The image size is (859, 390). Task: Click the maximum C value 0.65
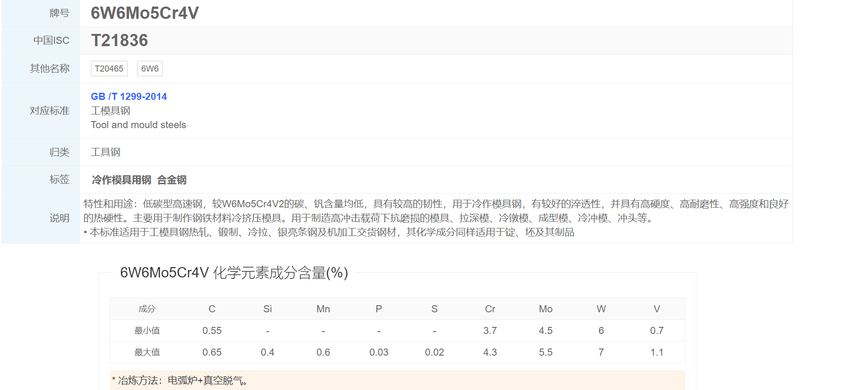[x=212, y=352]
